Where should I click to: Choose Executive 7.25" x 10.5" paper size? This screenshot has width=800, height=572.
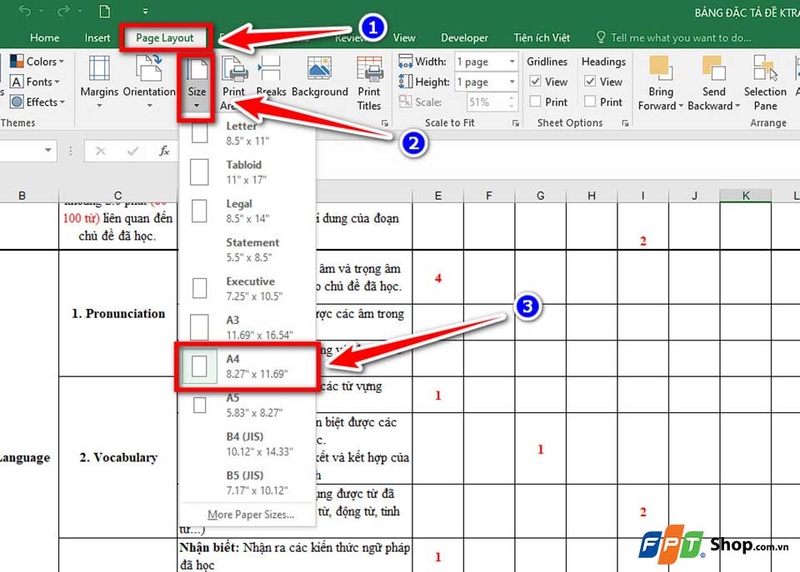[247, 288]
